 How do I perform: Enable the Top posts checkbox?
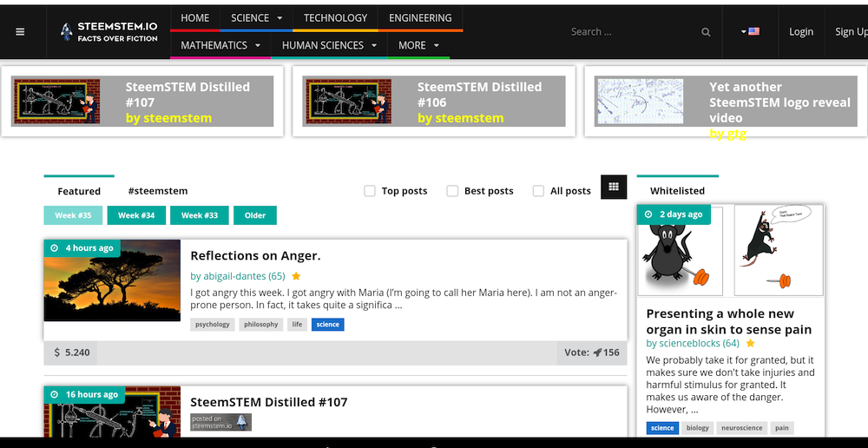(369, 191)
